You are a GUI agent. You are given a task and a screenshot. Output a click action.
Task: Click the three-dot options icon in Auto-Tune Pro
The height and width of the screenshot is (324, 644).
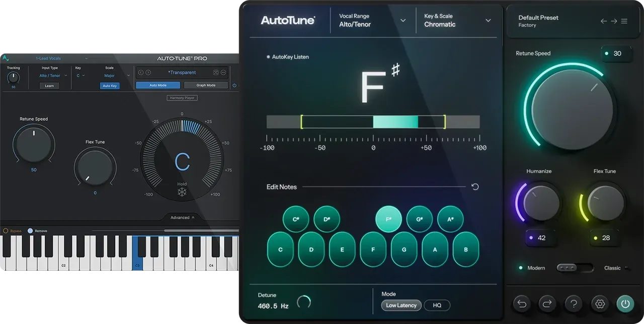[223, 73]
